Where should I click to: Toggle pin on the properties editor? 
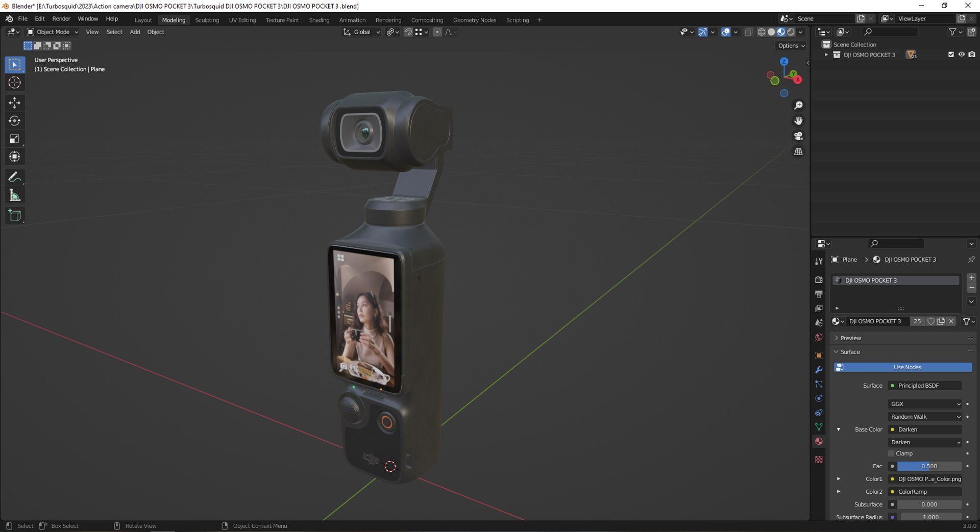(971, 260)
